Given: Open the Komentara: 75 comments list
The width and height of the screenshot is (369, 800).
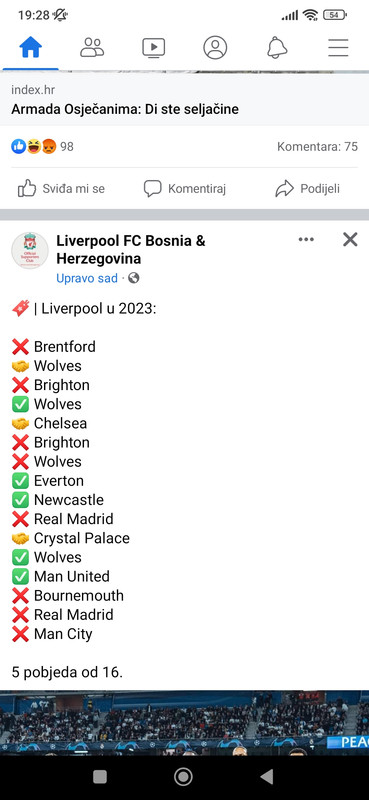Looking at the screenshot, I should pyautogui.click(x=317, y=147).
